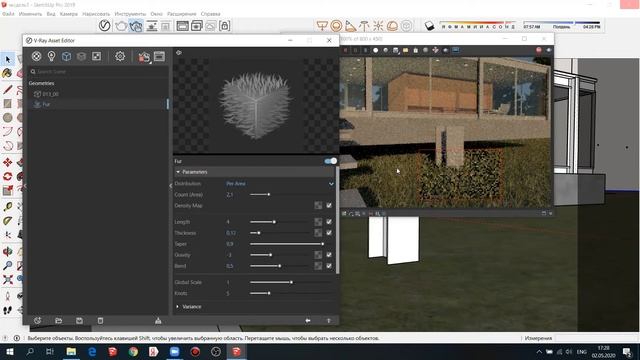
Task: Toggle the shadows button in SketchUp toolbar
Action: pyautogui.click(x=429, y=26)
